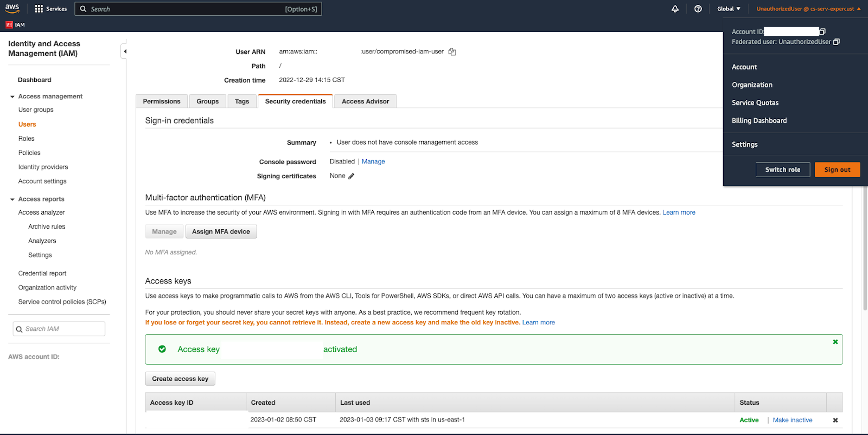The height and width of the screenshot is (435, 868).
Task: Open the MFA Learn more link
Action: [679, 212]
